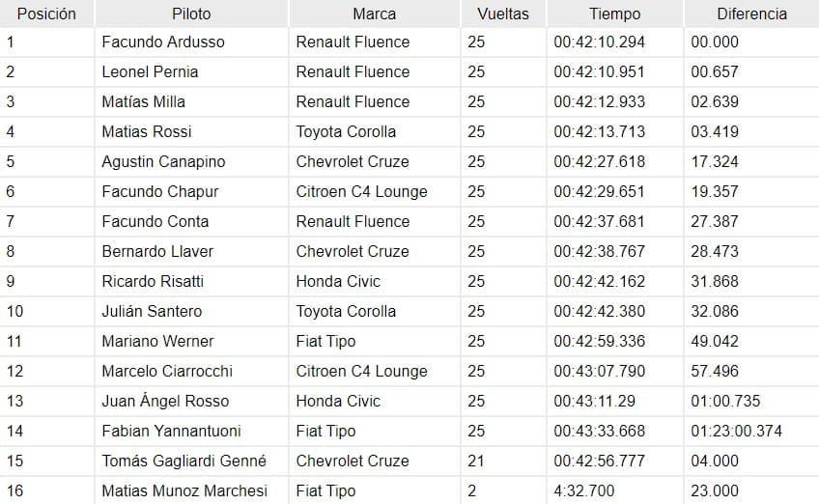Select the Diferencia column header
The height and width of the screenshot is (504, 819).
751,14
